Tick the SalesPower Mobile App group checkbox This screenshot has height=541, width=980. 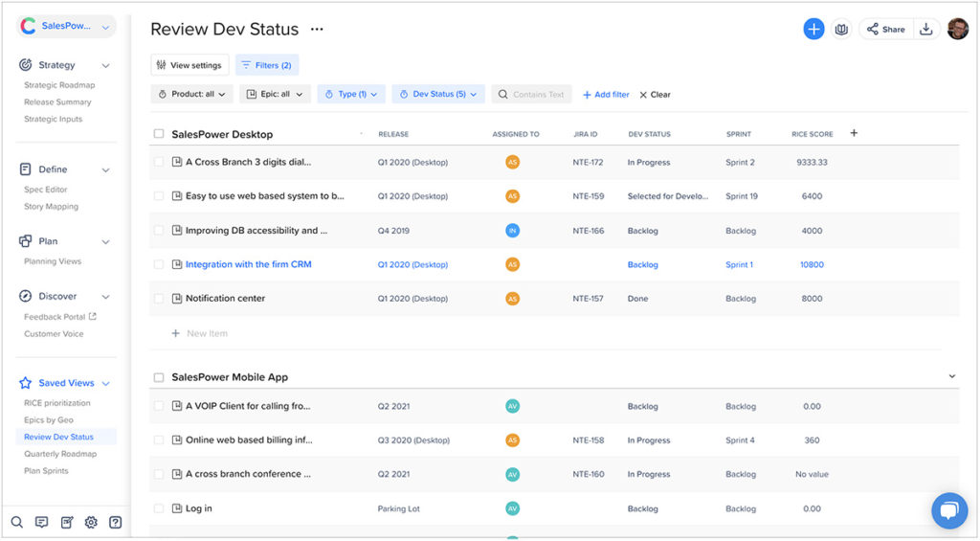coord(159,377)
